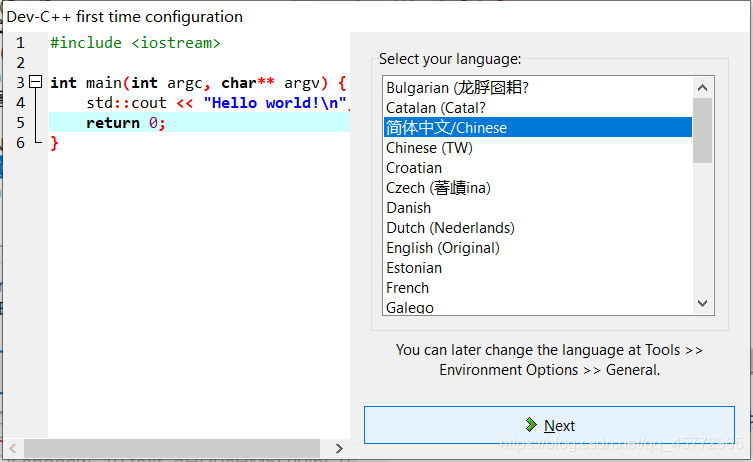The width and height of the screenshot is (753, 462).
Task: Select 简体中文/Chinese language entry
Action: 537,128
